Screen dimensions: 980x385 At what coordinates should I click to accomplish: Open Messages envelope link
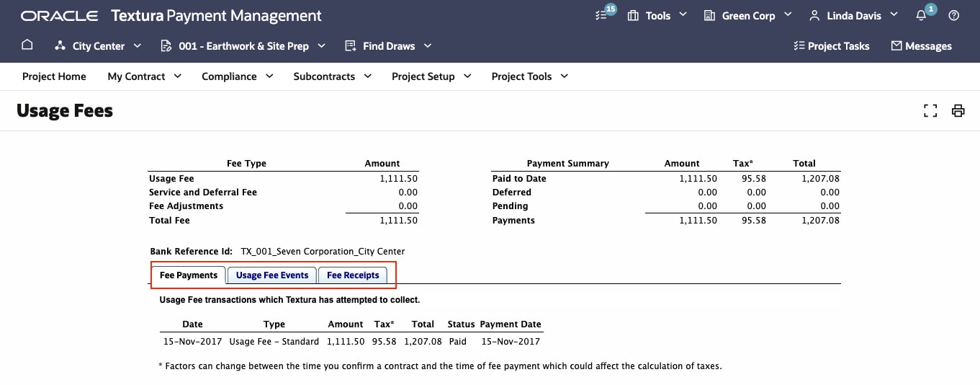(921, 46)
